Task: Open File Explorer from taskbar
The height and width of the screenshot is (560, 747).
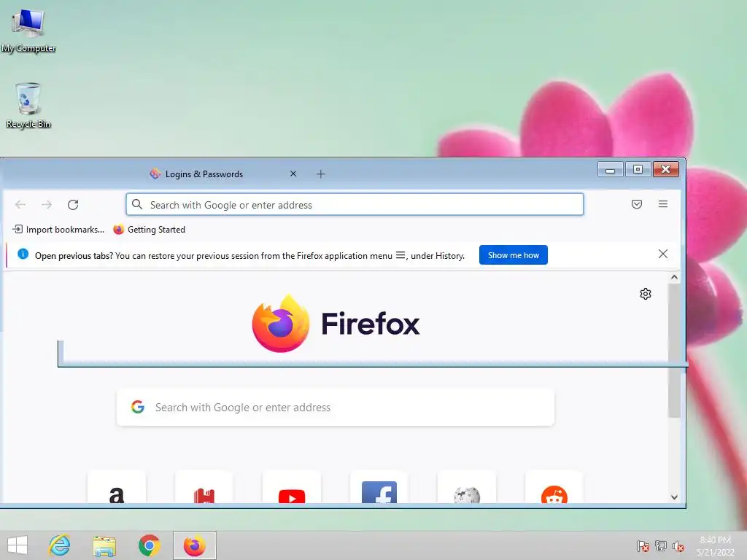Action: tap(104, 545)
